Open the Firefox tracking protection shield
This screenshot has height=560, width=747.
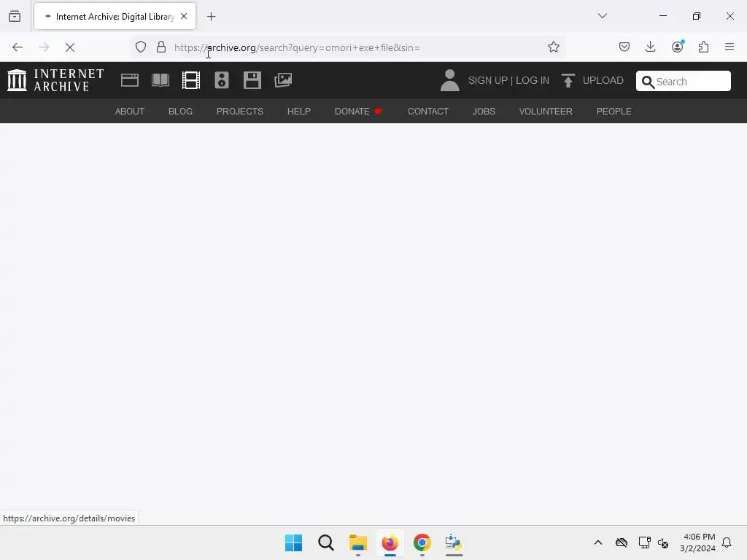(141, 47)
